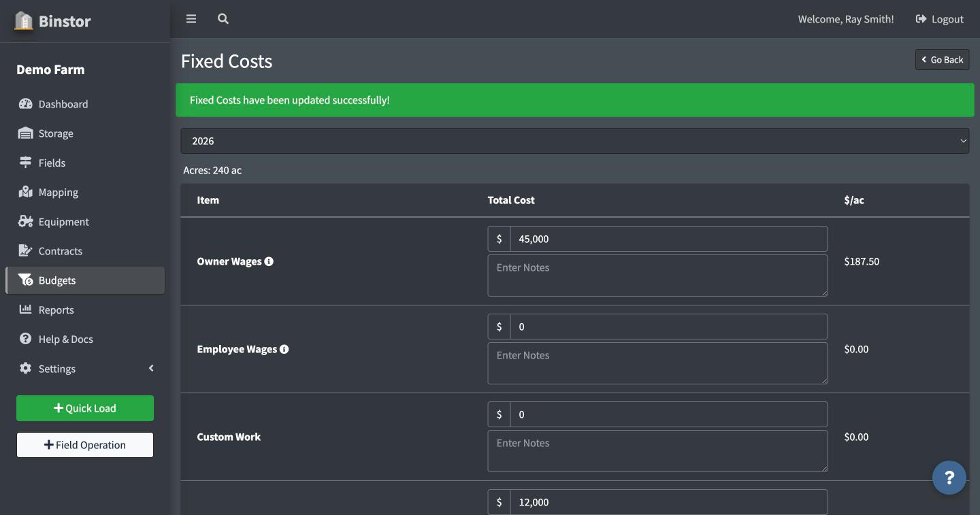Focus the Custom Work total cost field
980x515 pixels.
668,414
